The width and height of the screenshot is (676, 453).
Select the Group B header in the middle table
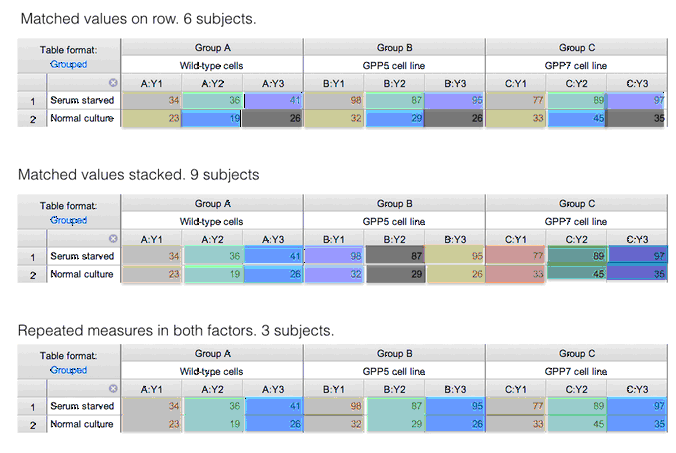(394, 204)
